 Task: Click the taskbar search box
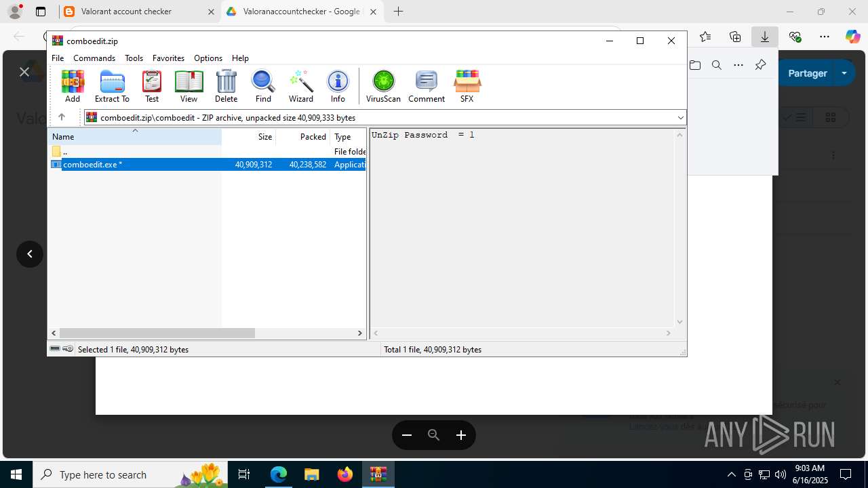130,474
